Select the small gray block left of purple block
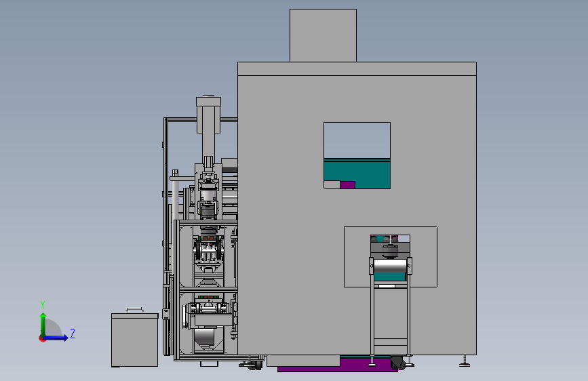Image resolution: width=588 pixels, height=381 pixels. 332,185
